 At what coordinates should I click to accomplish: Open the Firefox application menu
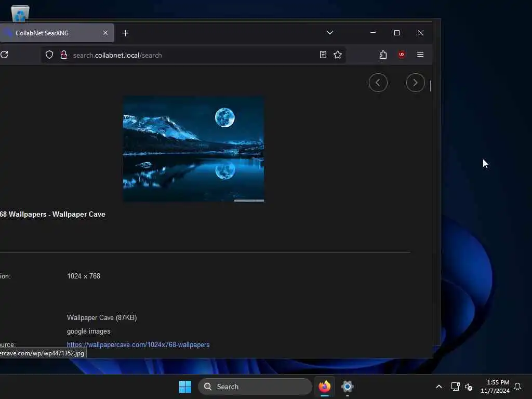420,55
